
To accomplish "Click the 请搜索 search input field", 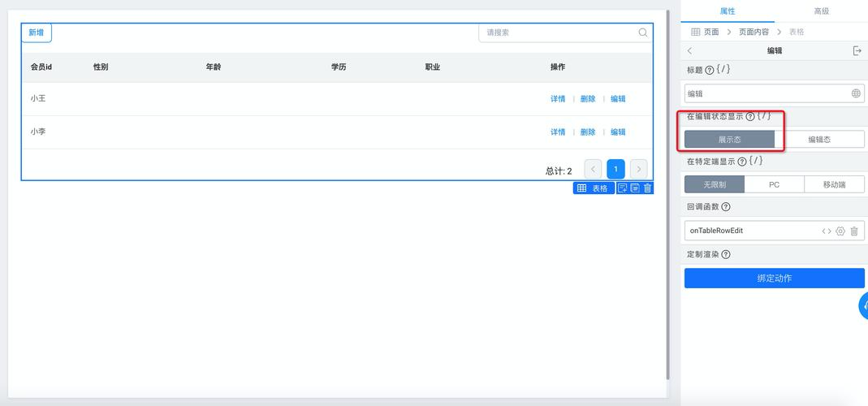I will click(x=565, y=32).
